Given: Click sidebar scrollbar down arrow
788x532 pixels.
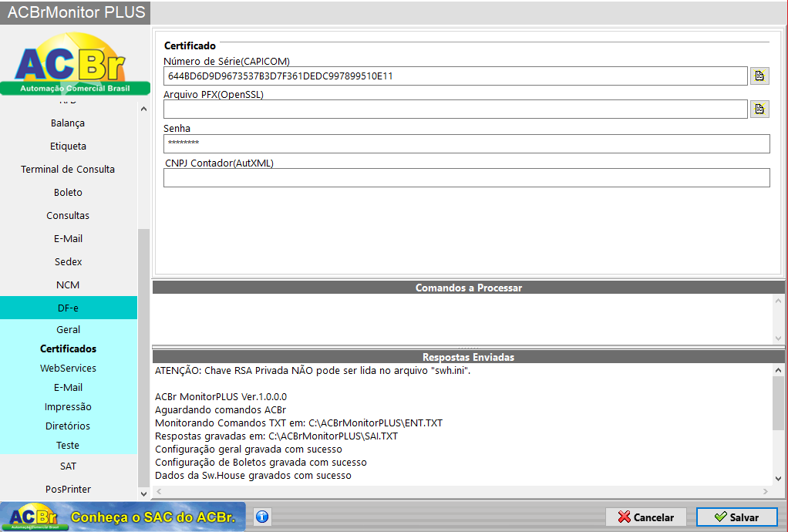Looking at the screenshot, I should tap(143, 493).
